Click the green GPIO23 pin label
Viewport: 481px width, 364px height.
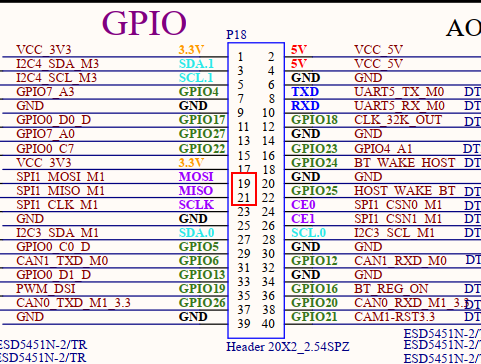(x=314, y=148)
